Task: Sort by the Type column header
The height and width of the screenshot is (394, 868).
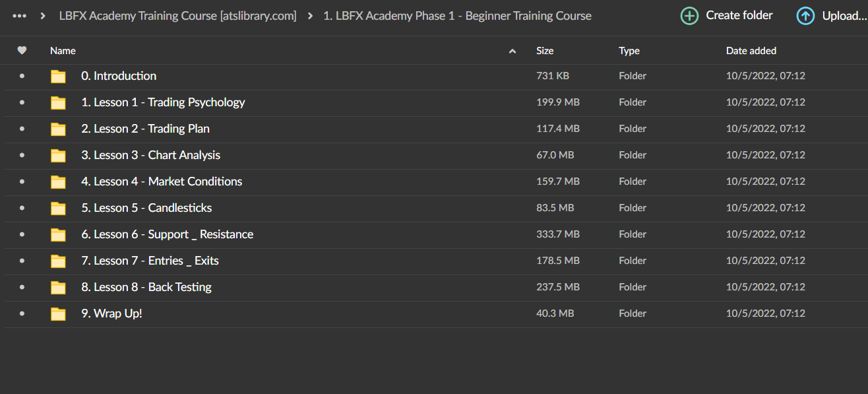Action: pyautogui.click(x=629, y=51)
